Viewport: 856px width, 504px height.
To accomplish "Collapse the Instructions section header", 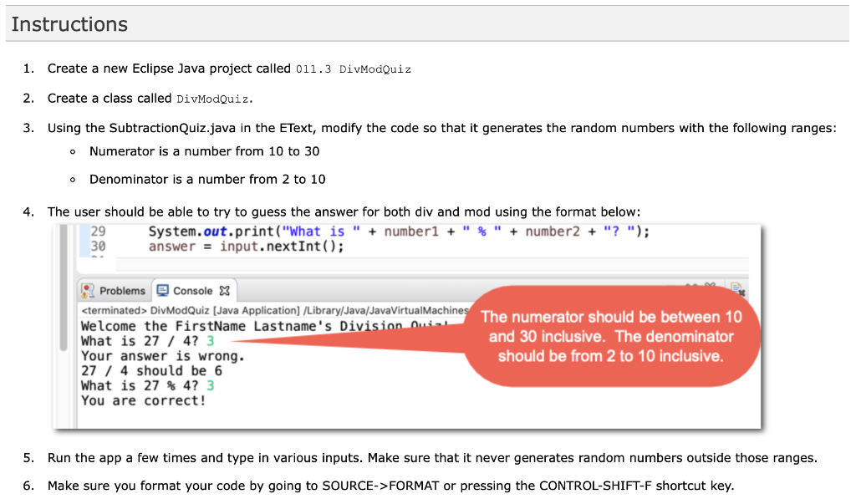I will point(69,24).
